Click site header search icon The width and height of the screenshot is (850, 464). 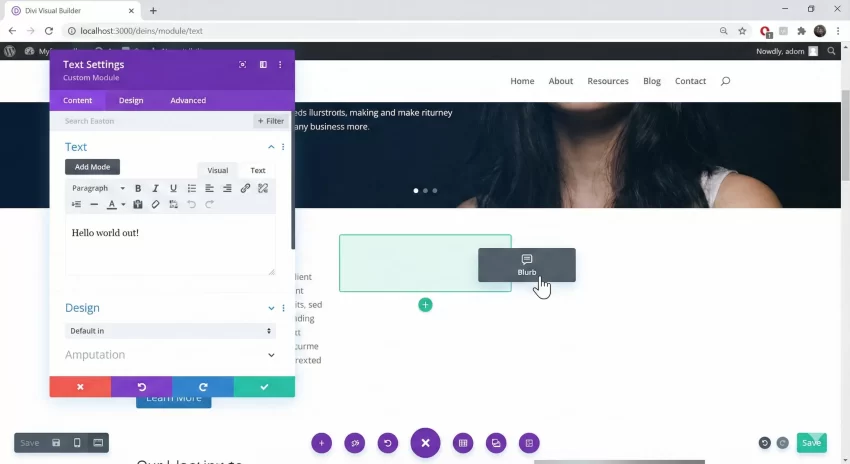(725, 81)
